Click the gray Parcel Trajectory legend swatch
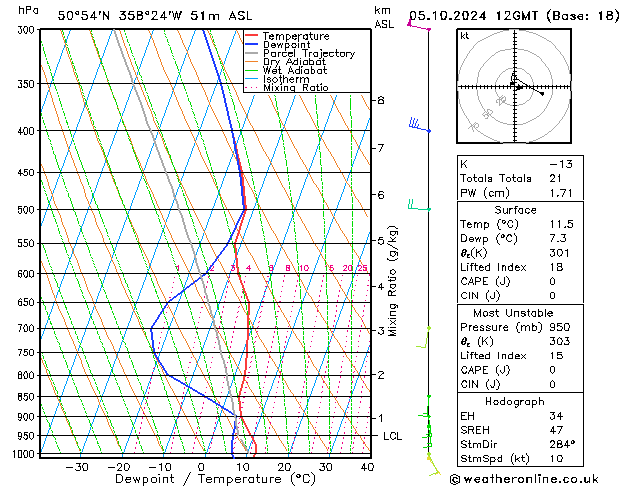 (252, 53)
